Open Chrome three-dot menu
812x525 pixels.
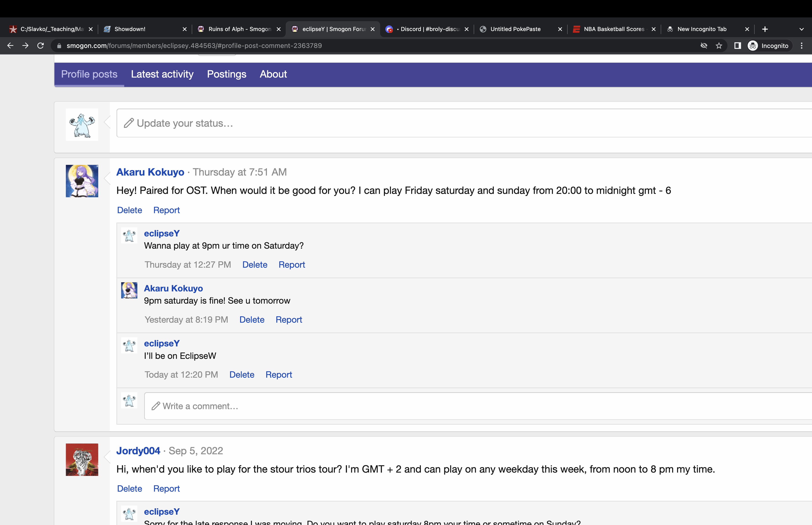(x=801, y=46)
